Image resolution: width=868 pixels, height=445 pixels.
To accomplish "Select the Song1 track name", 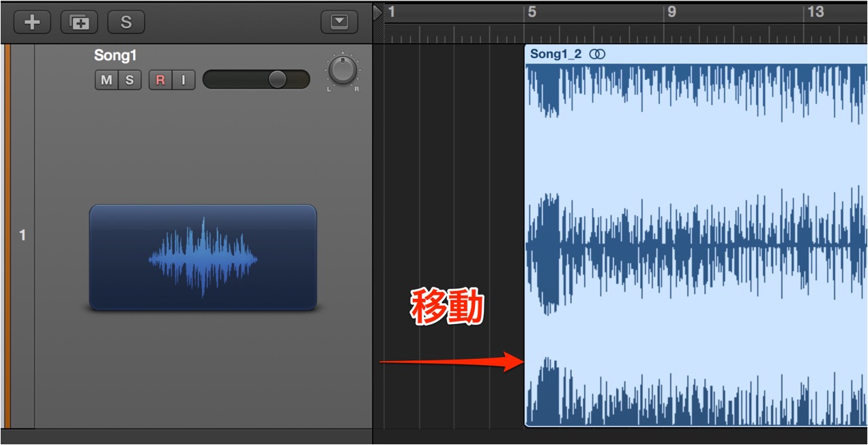I will (115, 55).
